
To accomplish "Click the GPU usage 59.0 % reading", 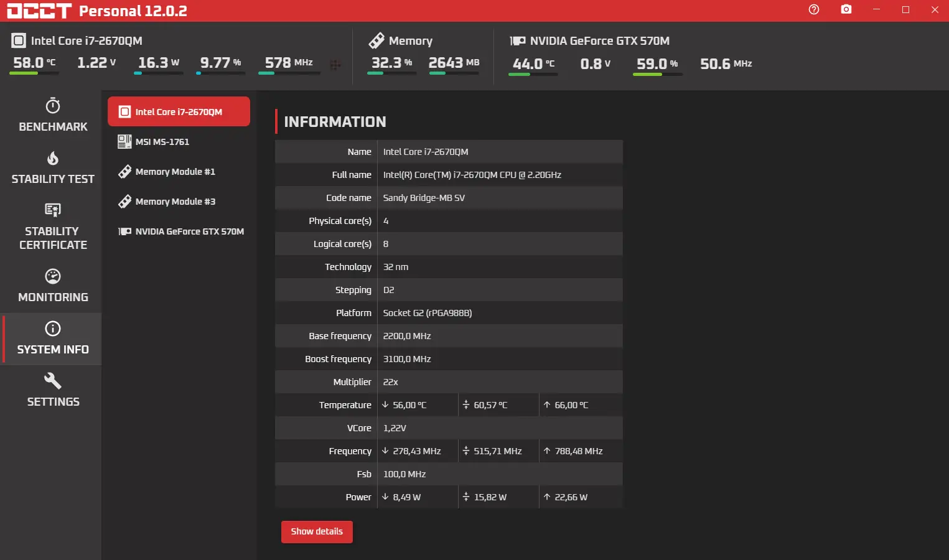I will (657, 64).
